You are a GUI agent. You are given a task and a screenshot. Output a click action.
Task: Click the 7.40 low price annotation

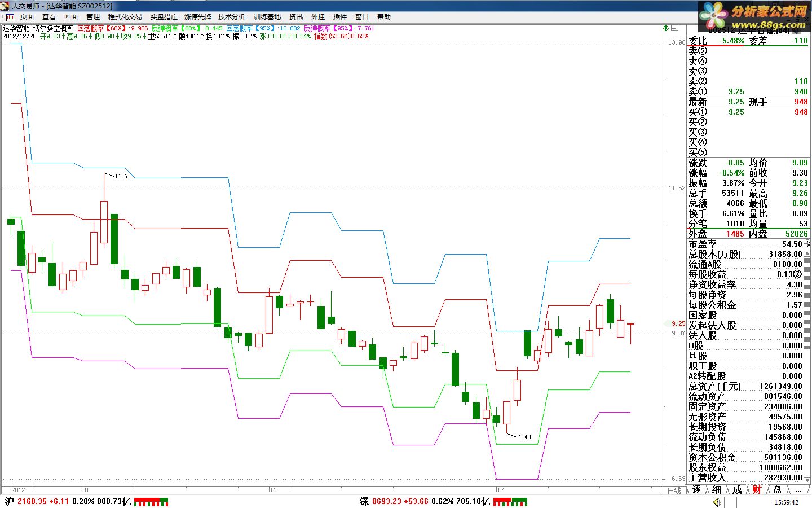click(524, 437)
